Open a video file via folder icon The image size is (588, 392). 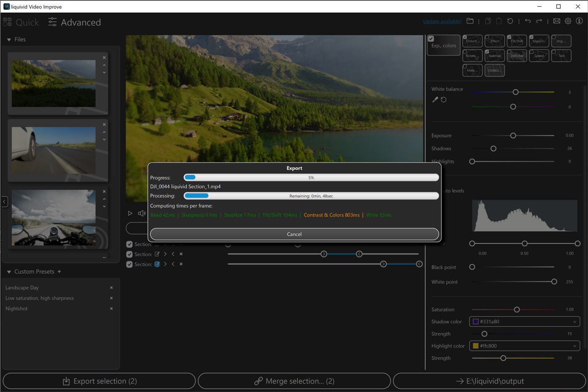point(469,20)
